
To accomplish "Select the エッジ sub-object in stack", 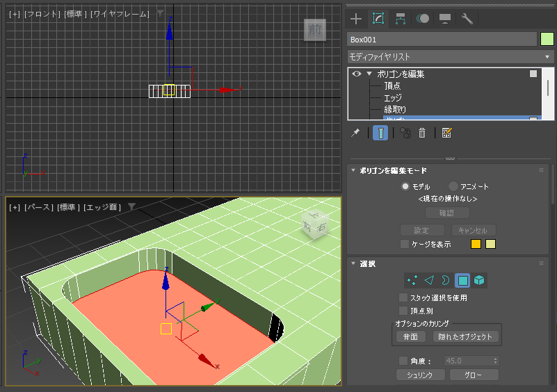I will pos(393,97).
